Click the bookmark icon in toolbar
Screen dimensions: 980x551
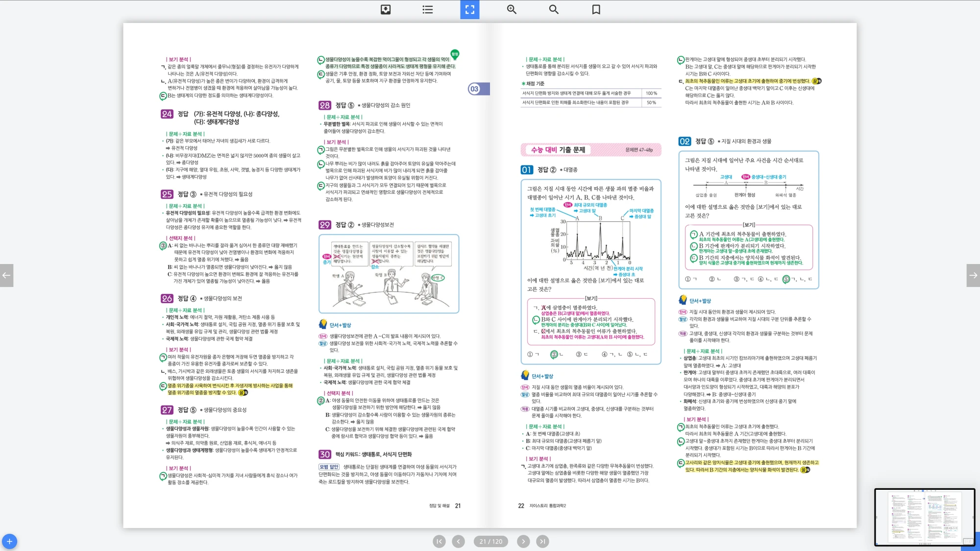point(596,9)
